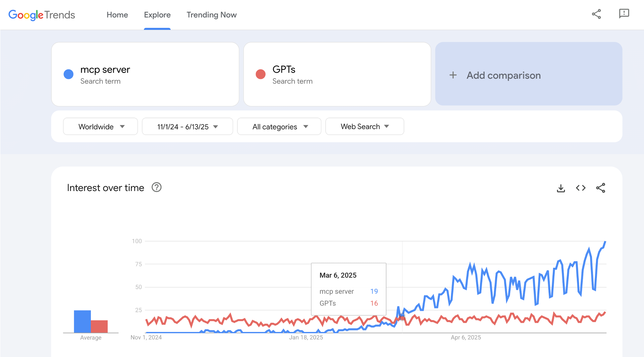Open the Worldwide region dropdown

pos(100,126)
